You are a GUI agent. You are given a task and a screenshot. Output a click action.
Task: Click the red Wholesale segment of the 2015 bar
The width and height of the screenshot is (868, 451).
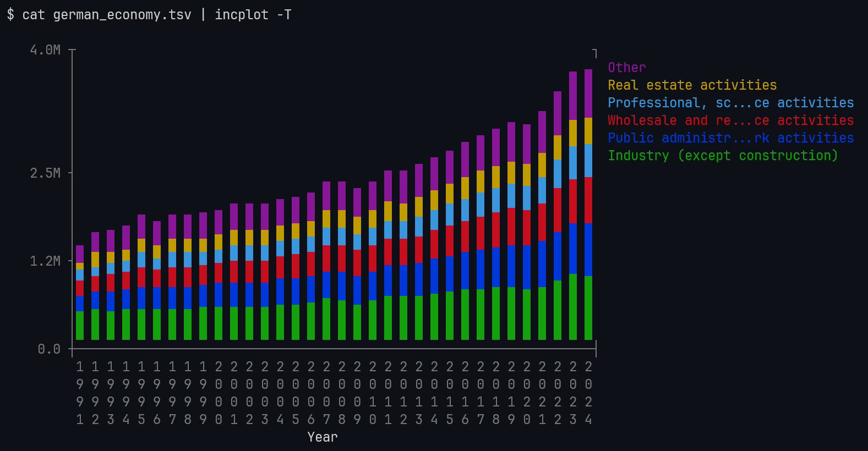click(450, 241)
